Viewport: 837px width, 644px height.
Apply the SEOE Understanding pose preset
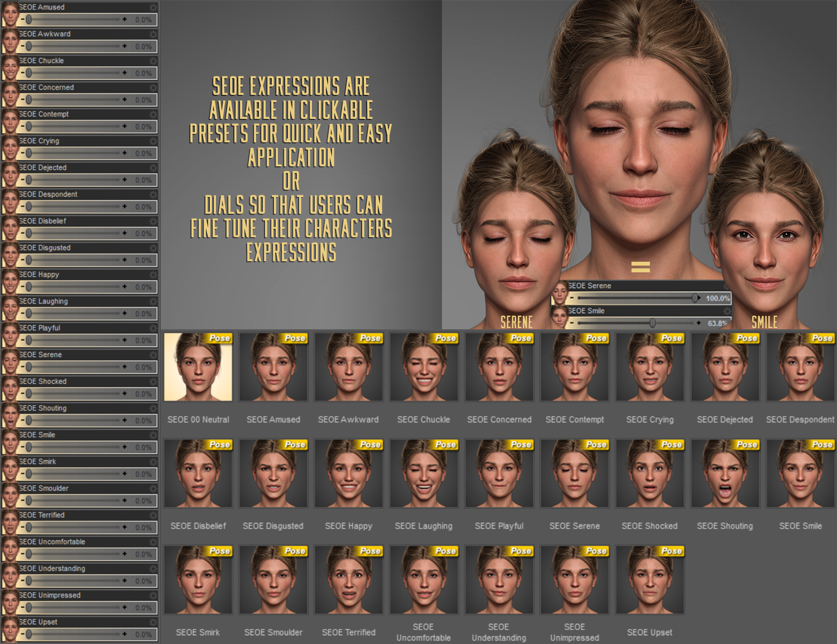tap(499, 579)
